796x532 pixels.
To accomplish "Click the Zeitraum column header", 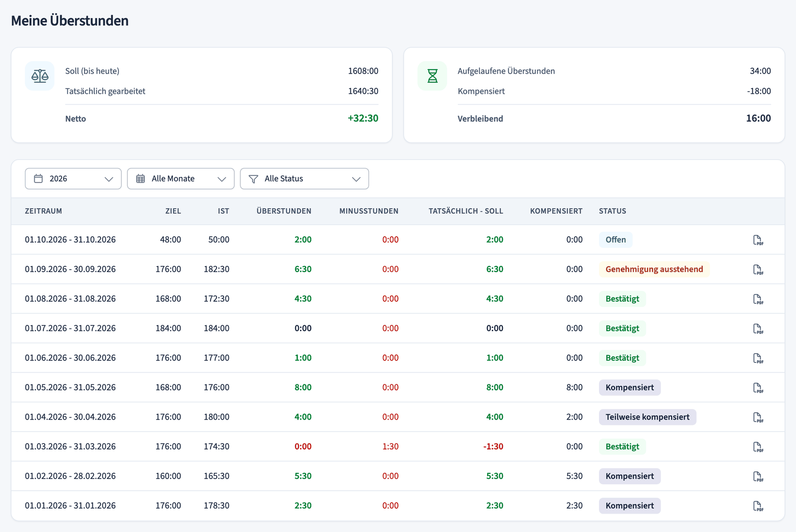I will click(x=43, y=211).
